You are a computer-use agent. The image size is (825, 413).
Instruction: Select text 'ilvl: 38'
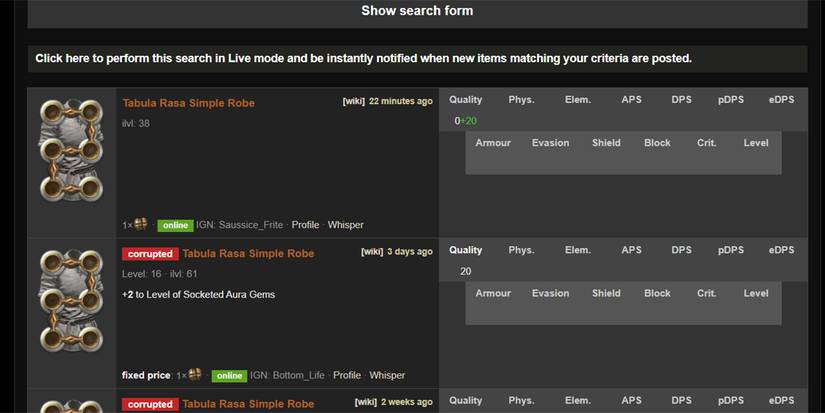pyautogui.click(x=136, y=124)
